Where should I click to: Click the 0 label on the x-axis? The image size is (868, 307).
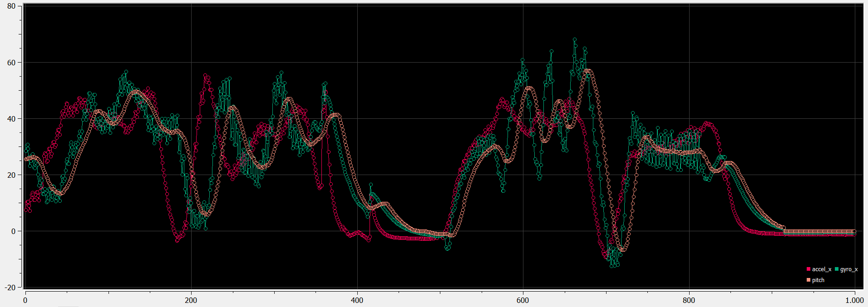click(25, 300)
